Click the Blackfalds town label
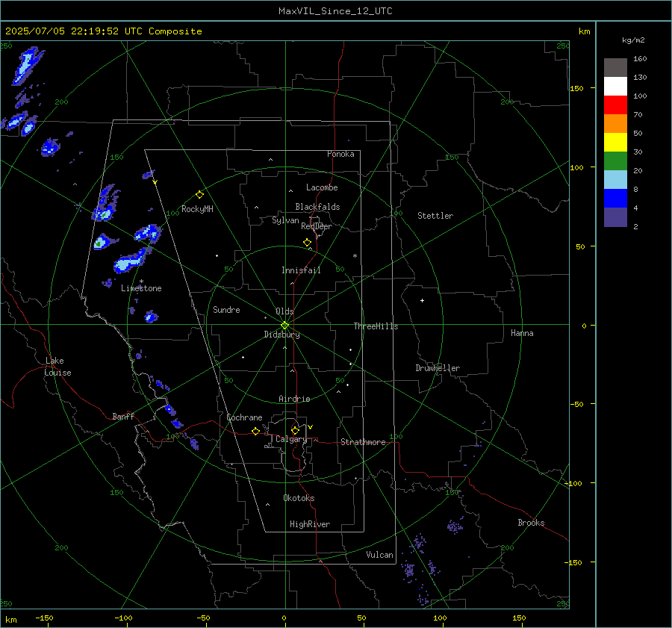Image resolution: width=672 pixels, height=628 pixels. pyautogui.click(x=317, y=207)
